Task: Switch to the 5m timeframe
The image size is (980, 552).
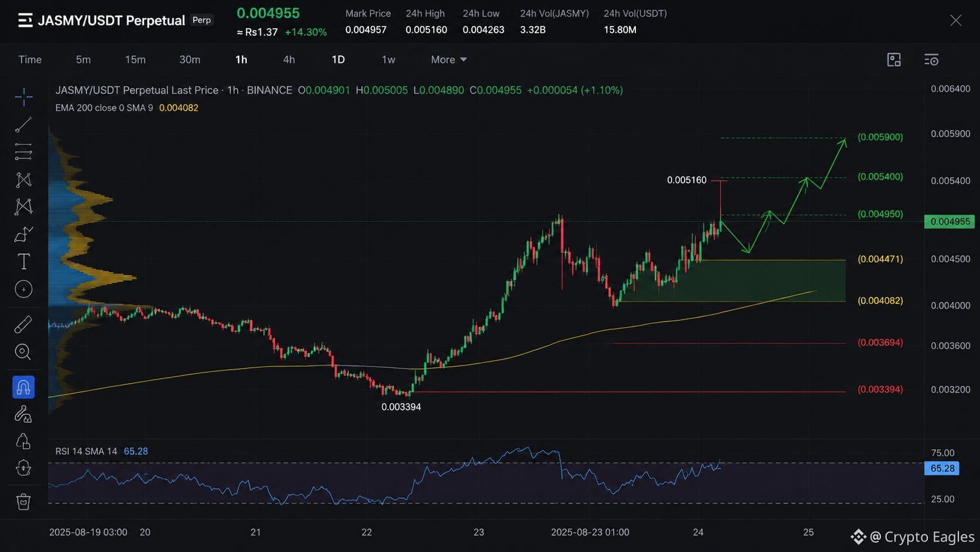Action: [x=83, y=60]
